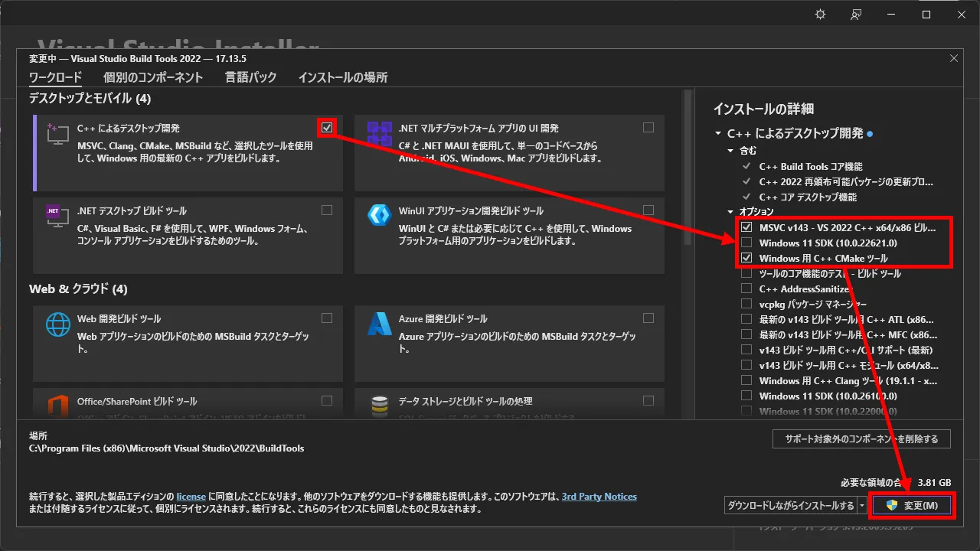Check the .NET multi-platform app UI checkbox
This screenshot has width=980, height=551.
(x=648, y=127)
